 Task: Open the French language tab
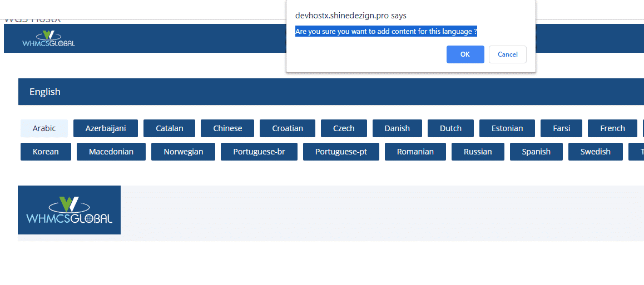coord(612,128)
